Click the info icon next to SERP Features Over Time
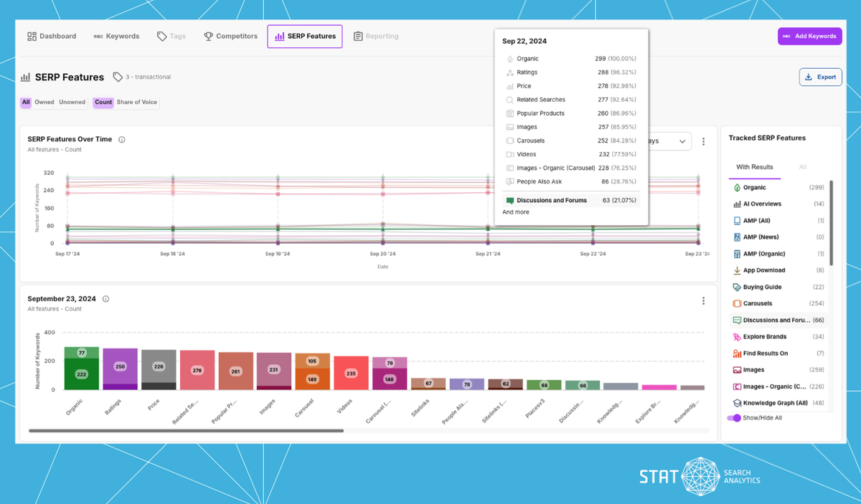Viewport: 861px width, 504px height. pos(121,141)
